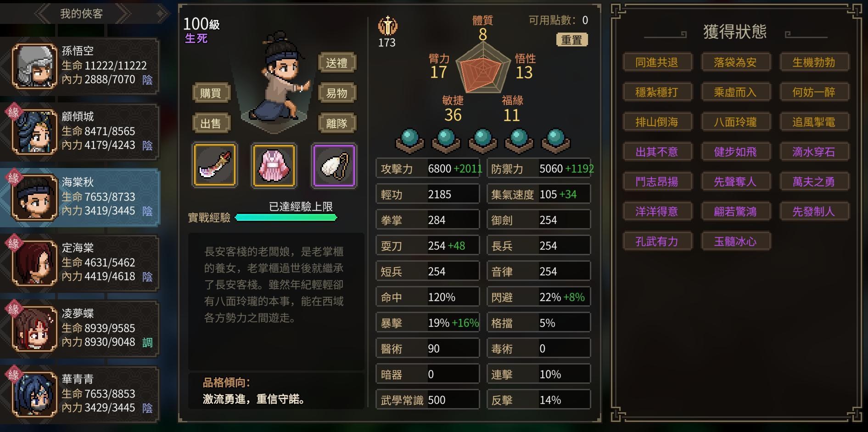The image size is (868, 432).
Task: Click the white pouch accessory slot
Action: pyautogui.click(x=334, y=165)
